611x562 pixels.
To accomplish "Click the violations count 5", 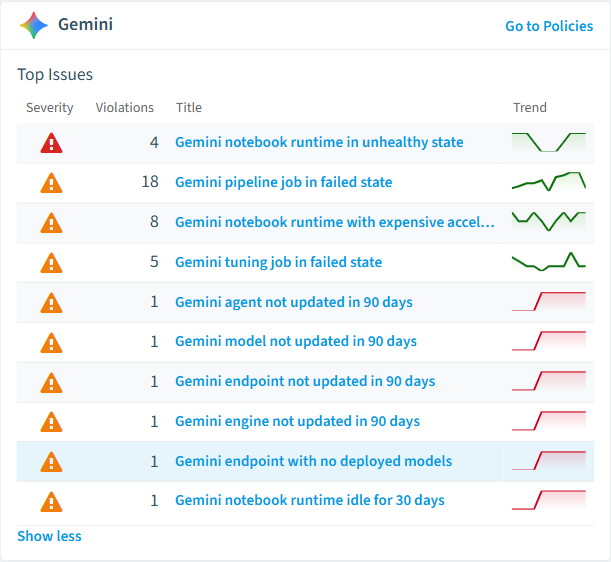I will point(154,262).
